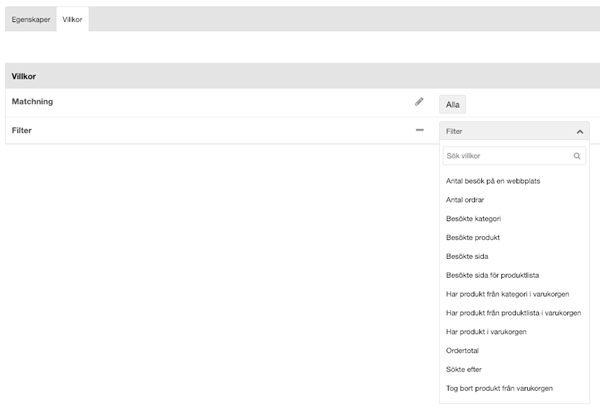
Task: Click the minus icon in Filter row
Action: 420,130
